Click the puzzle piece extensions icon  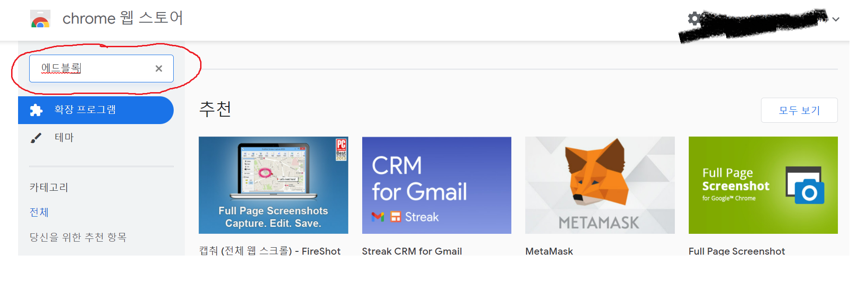click(36, 110)
